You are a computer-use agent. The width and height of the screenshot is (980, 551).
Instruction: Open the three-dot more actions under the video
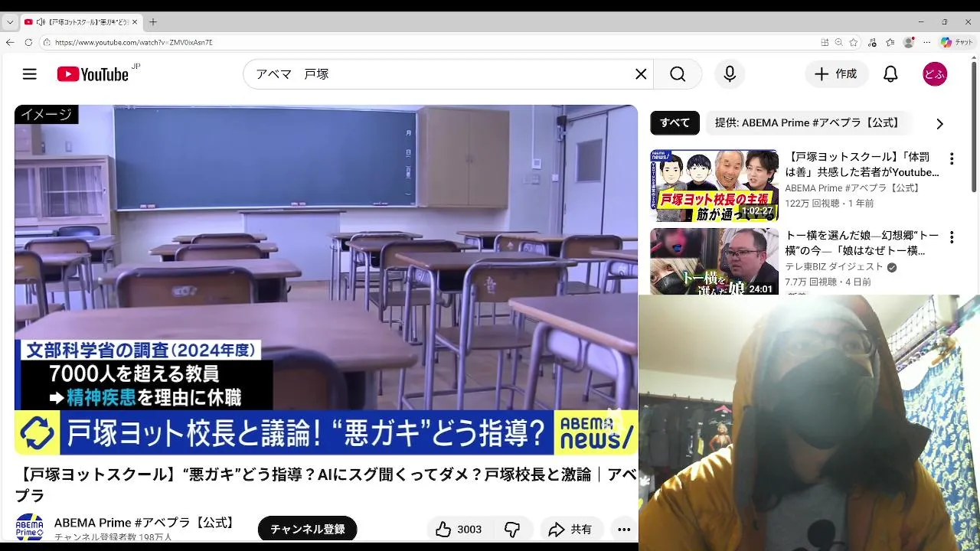coord(624,530)
